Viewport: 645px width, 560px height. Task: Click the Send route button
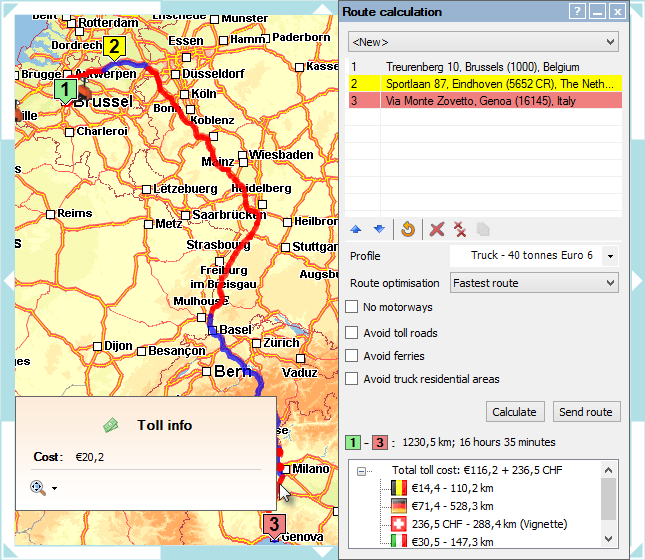click(585, 412)
